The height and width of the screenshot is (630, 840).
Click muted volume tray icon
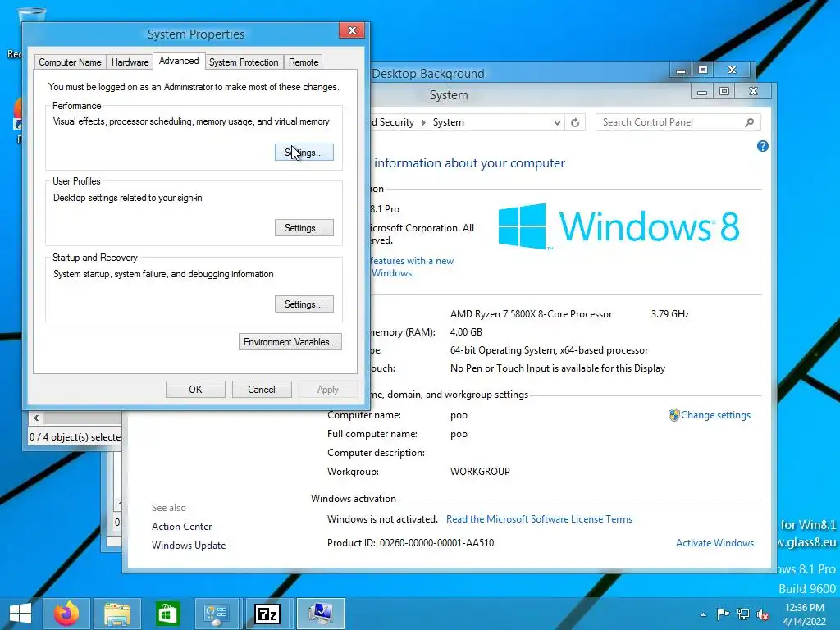pyautogui.click(x=763, y=614)
